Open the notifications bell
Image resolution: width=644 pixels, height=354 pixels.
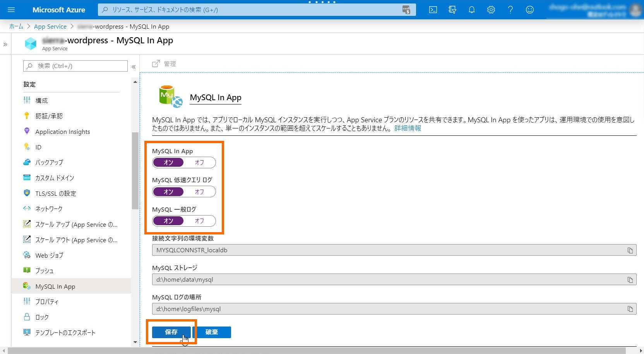471,10
